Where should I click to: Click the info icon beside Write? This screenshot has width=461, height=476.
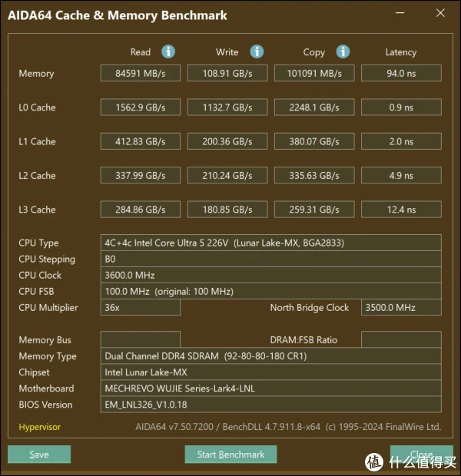(257, 51)
